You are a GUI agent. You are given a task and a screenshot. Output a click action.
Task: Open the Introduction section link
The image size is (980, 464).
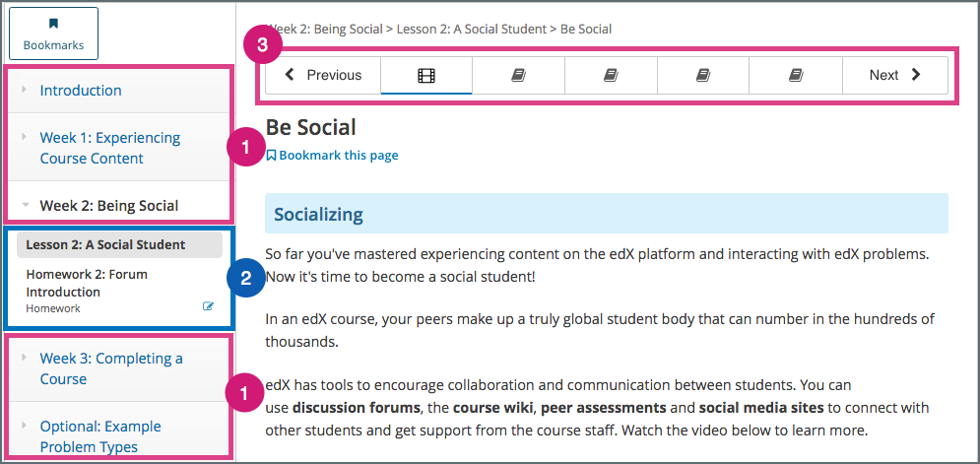[x=81, y=90]
